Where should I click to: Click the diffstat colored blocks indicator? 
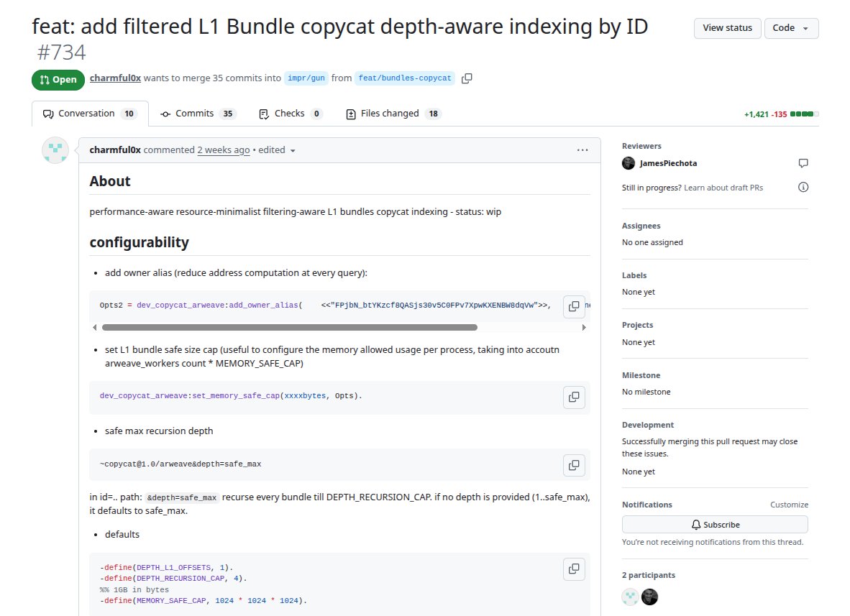pyautogui.click(x=805, y=114)
